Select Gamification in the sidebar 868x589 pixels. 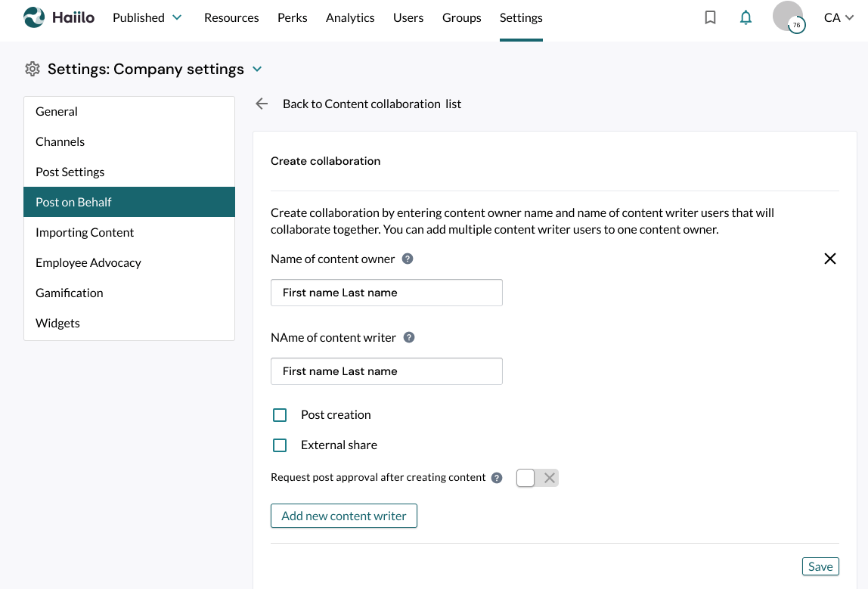coord(129,293)
